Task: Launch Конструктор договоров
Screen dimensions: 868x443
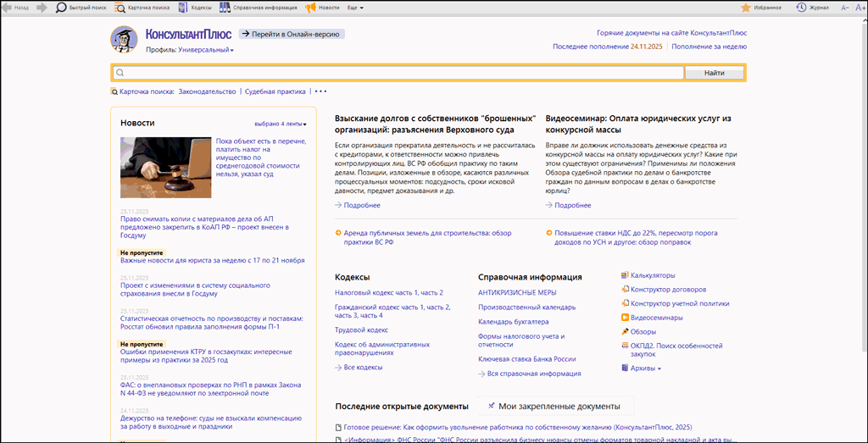Action: [x=668, y=290]
